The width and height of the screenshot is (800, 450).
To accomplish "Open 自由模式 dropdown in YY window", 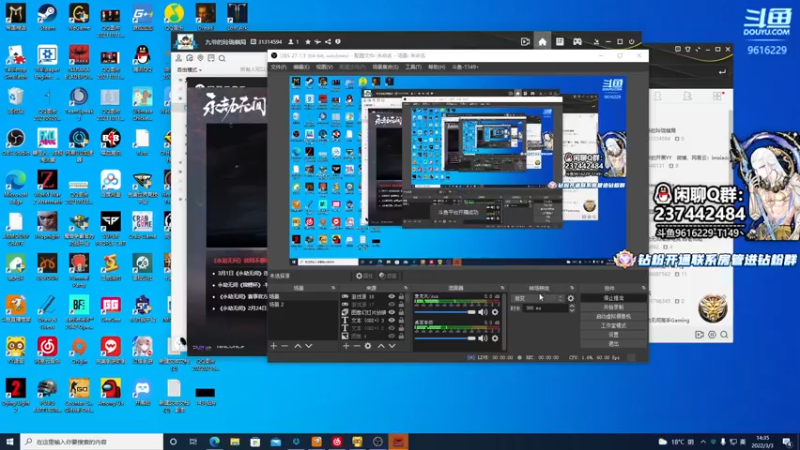I will tap(189, 70).
